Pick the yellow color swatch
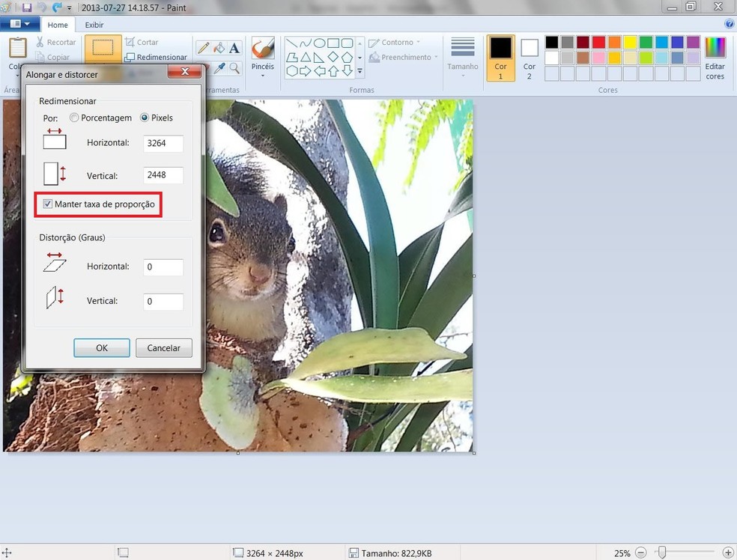Image resolution: width=737 pixels, height=560 pixels. (630, 42)
